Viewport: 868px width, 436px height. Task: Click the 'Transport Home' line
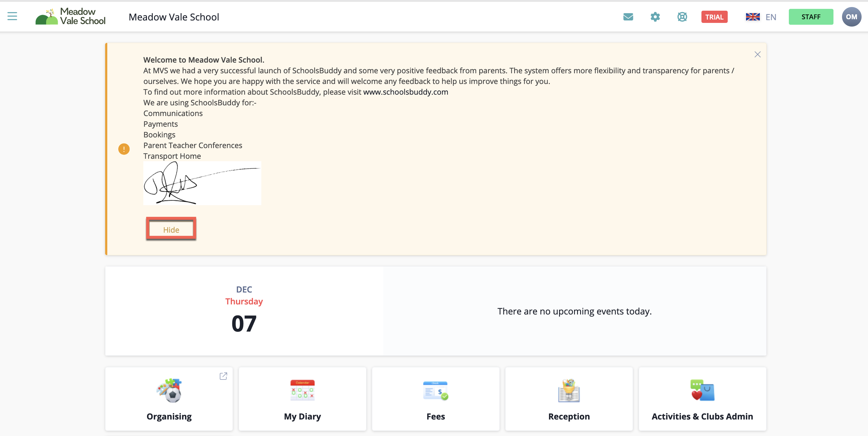tap(172, 156)
